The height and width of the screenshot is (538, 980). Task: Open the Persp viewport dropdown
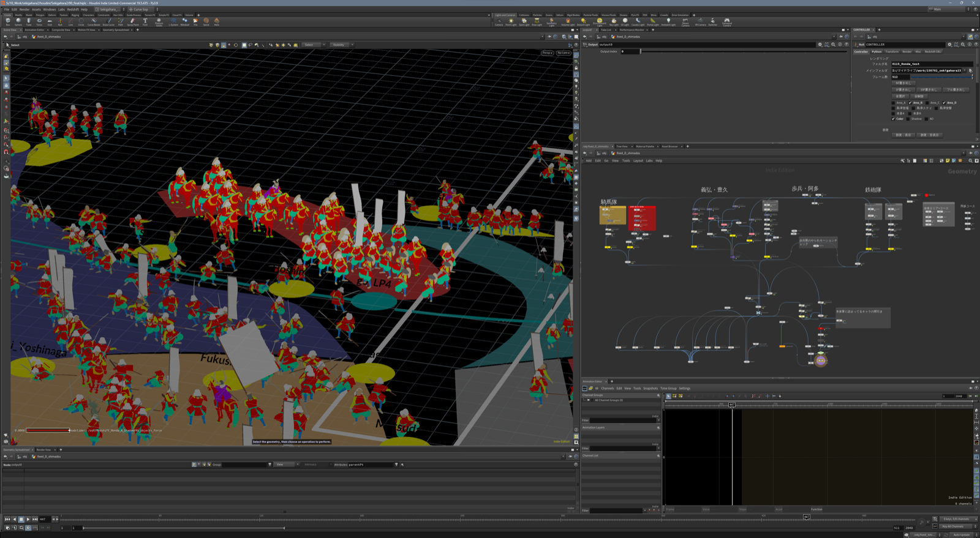click(x=547, y=53)
